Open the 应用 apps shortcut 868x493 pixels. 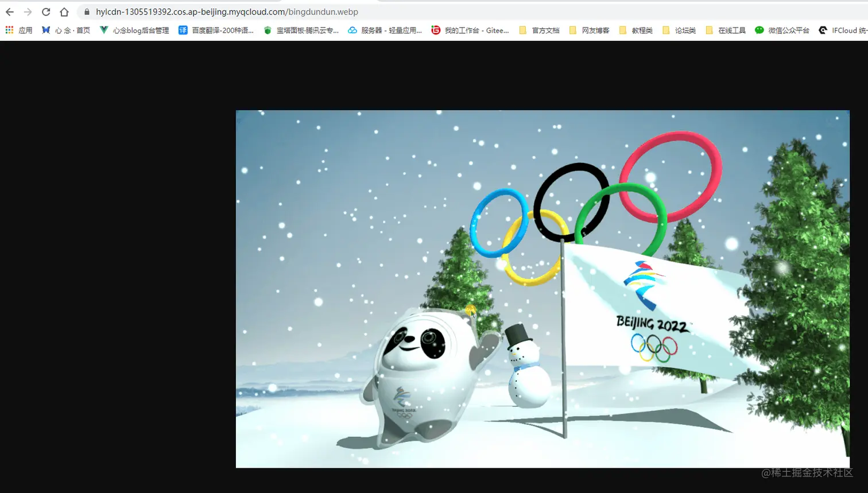point(19,30)
